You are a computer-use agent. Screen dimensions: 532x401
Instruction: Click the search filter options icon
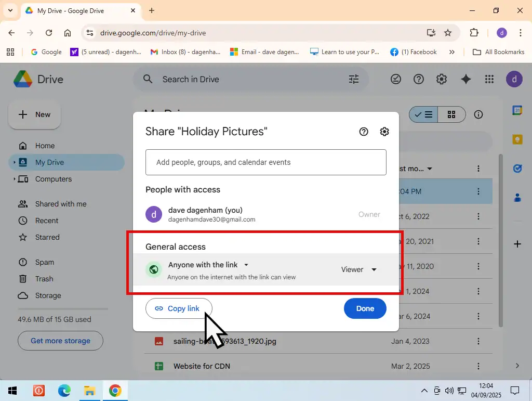coord(354,79)
